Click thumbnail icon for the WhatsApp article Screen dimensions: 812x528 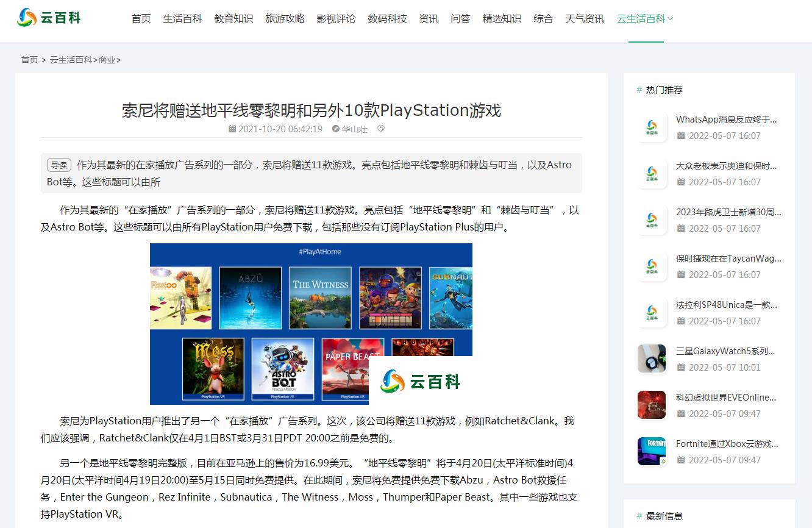652,127
